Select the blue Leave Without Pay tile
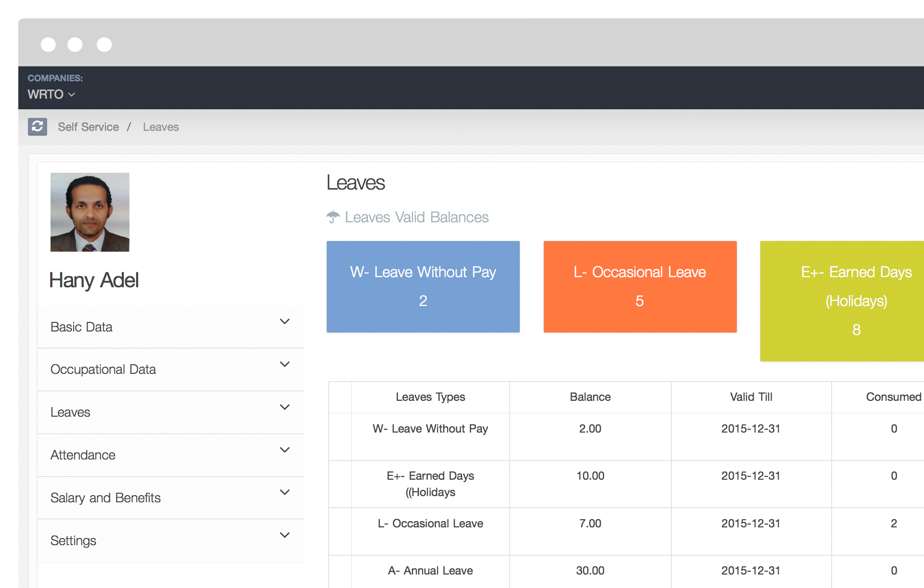 [x=423, y=287]
